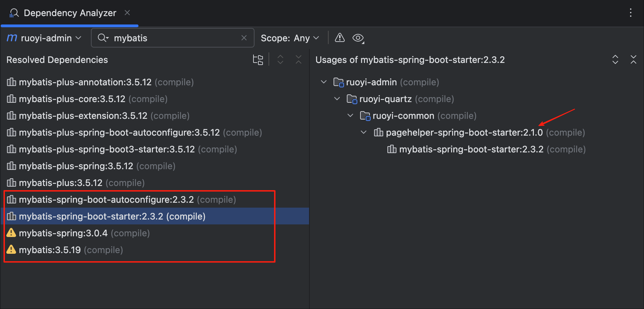Switch to the Dependency Analyzer tab
The width and height of the screenshot is (644, 309).
[70, 13]
